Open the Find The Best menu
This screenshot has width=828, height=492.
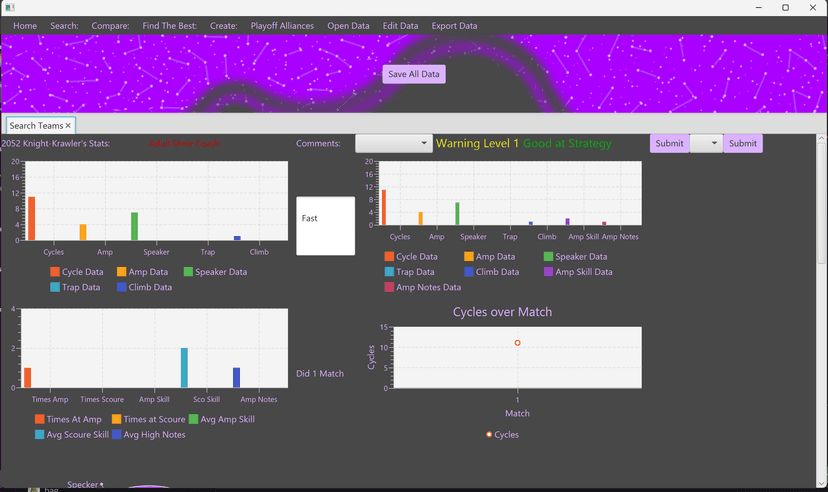[x=169, y=26]
